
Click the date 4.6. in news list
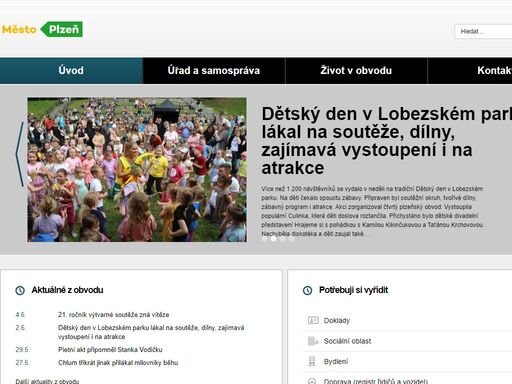coord(20,315)
